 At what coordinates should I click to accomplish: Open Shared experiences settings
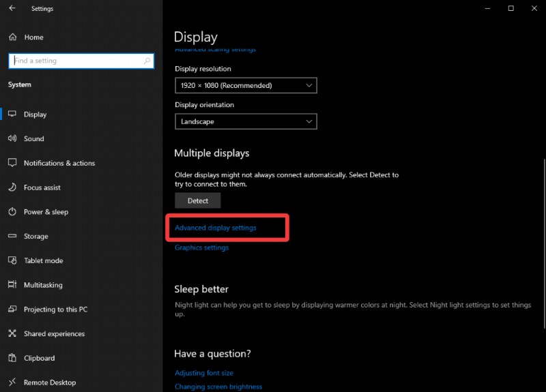tap(55, 333)
